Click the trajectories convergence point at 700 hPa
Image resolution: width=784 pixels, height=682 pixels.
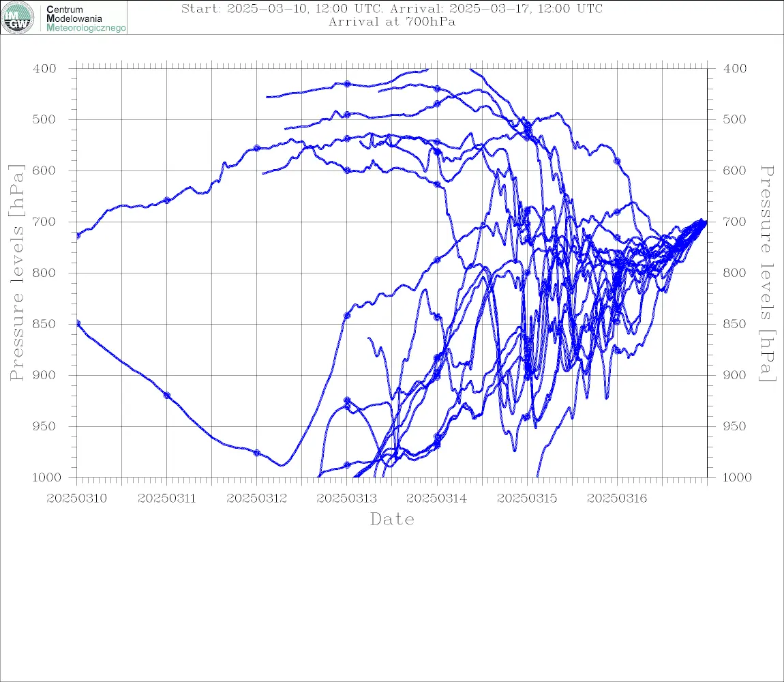[705, 222]
